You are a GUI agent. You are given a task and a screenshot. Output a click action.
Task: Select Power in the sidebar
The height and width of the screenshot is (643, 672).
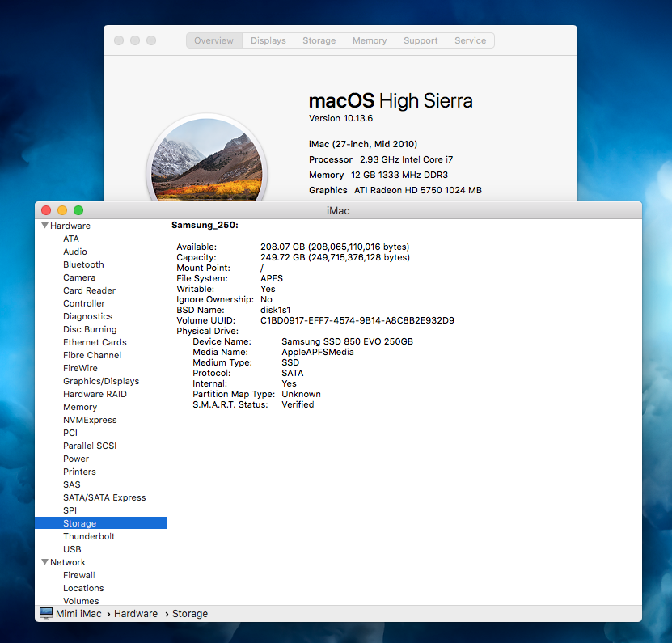point(76,459)
